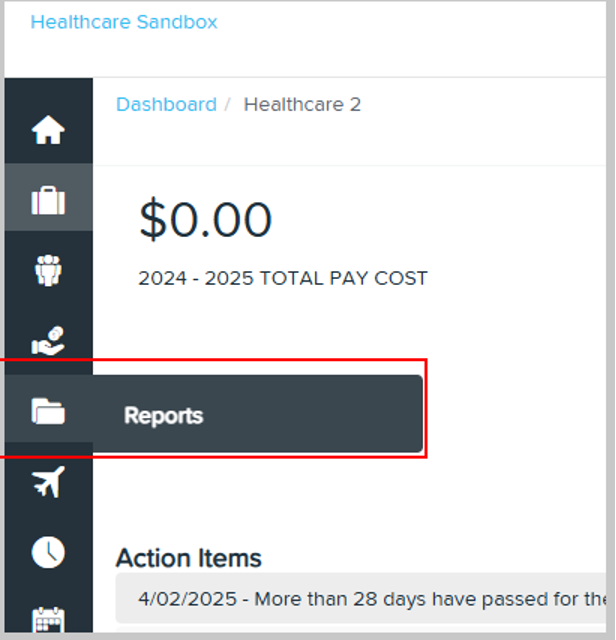The width and height of the screenshot is (616, 640).
Task: Click the Healthcare 2 breadcrumb
Action: pos(302,104)
